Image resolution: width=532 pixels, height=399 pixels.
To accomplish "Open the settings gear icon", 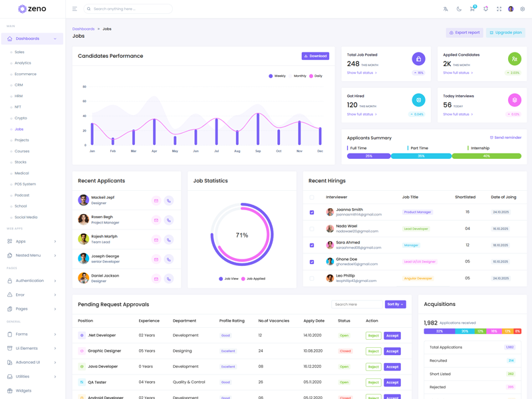I will point(523,9).
